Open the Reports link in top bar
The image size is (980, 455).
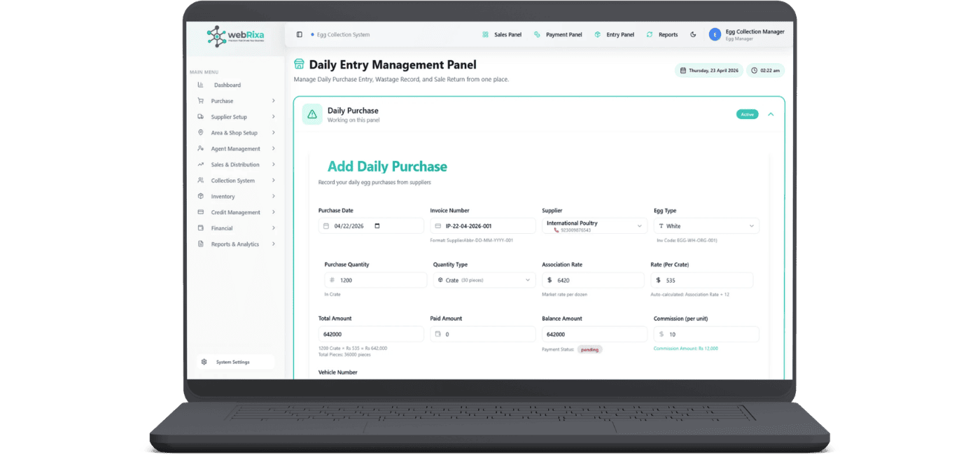tap(662, 34)
